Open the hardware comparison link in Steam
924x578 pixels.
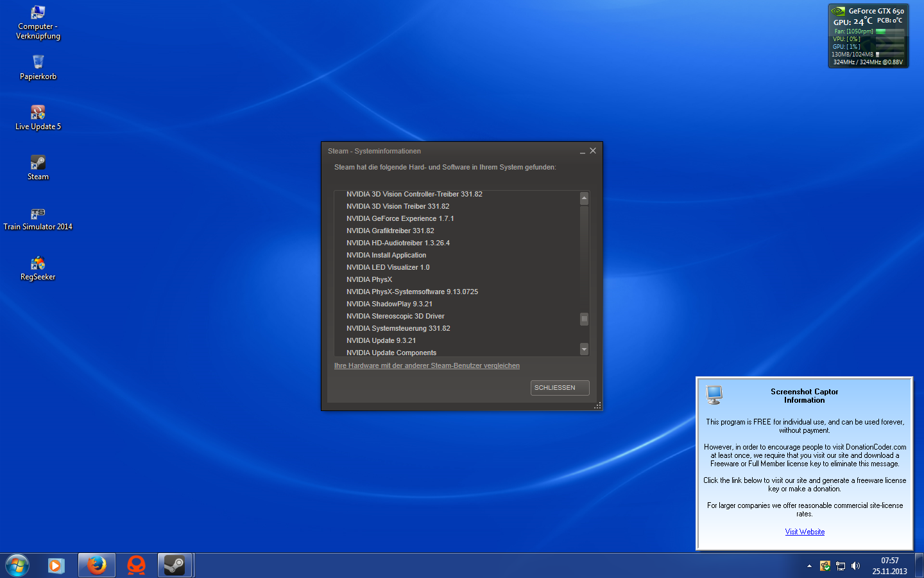point(427,366)
